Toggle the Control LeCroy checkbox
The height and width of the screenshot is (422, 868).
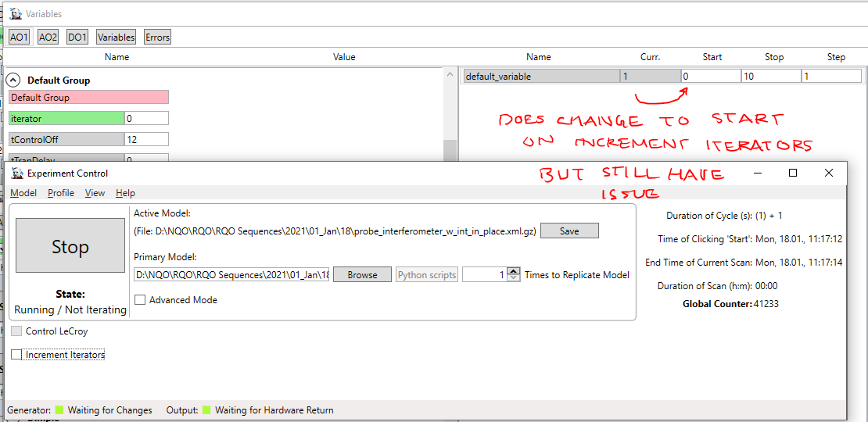point(16,331)
